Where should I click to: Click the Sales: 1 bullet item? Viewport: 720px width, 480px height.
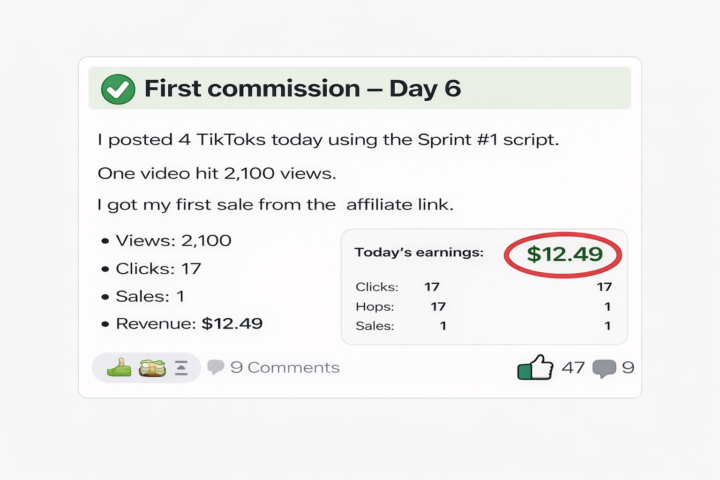[x=150, y=296]
